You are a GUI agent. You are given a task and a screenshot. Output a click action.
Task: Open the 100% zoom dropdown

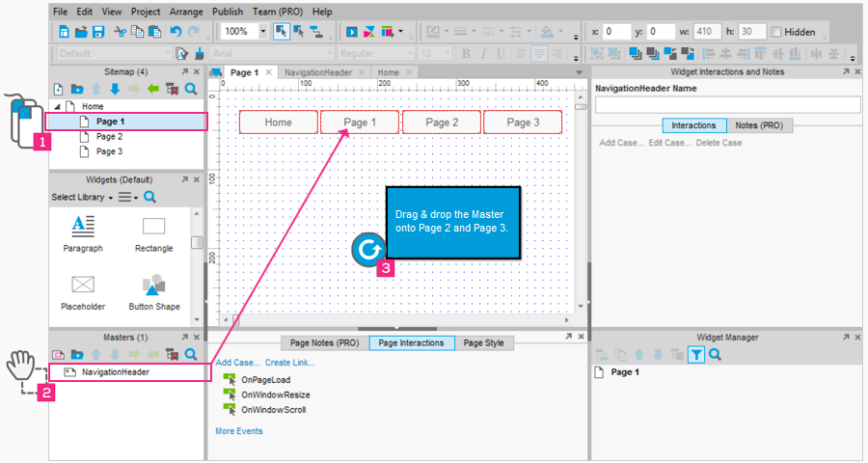click(263, 32)
